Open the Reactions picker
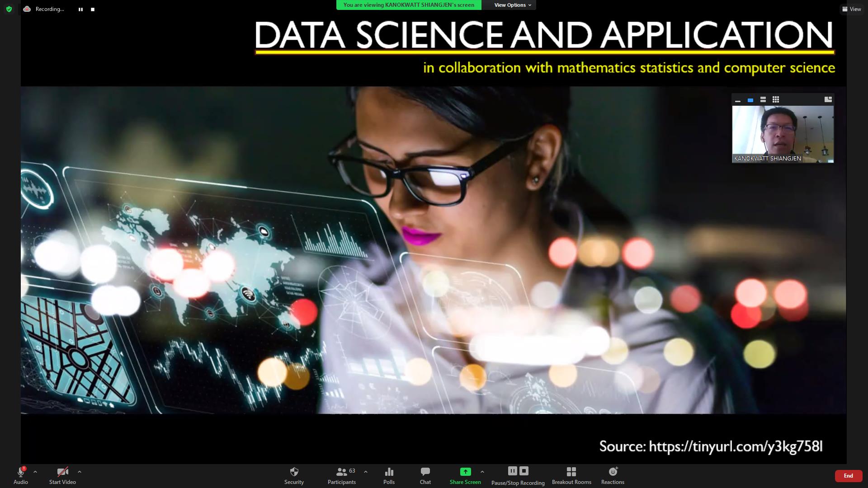The width and height of the screenshot is (868, 488). [613, 476]
